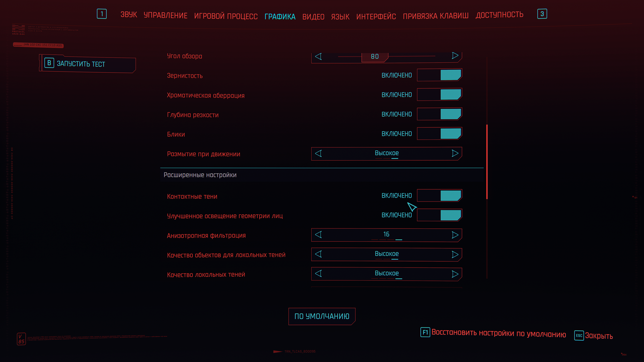Open the ВИДЕО tab
Viewport: 644px width, 362px height.
pos(313,16)
